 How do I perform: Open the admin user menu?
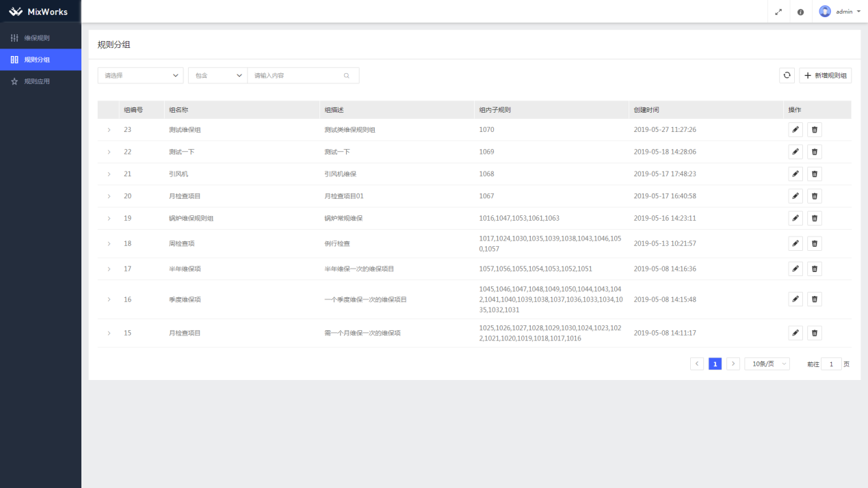click(x=840, y=12)
